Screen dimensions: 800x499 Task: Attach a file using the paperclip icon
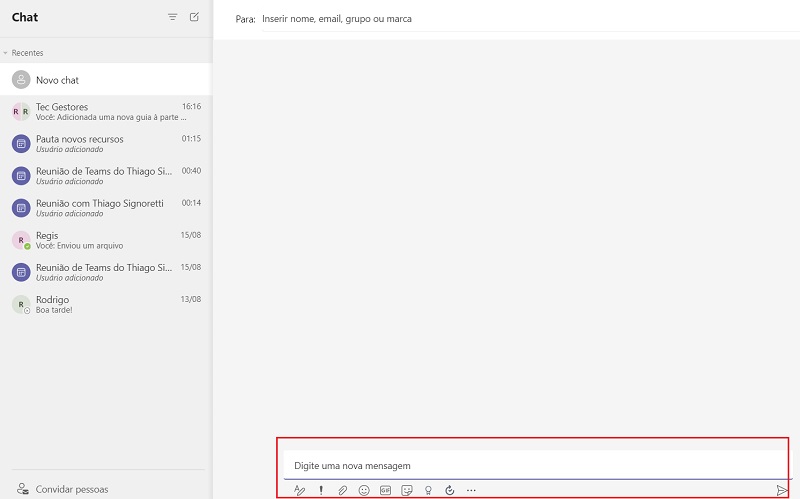point(342,490)
